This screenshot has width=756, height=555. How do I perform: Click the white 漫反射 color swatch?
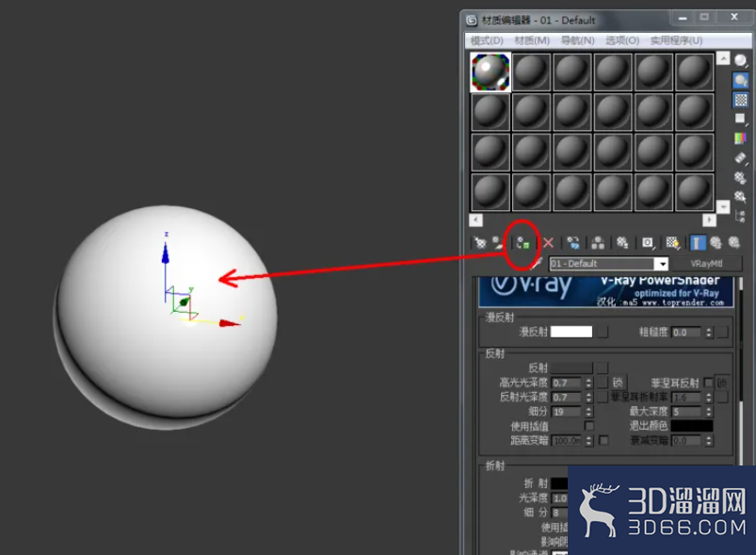pos(571,332)
